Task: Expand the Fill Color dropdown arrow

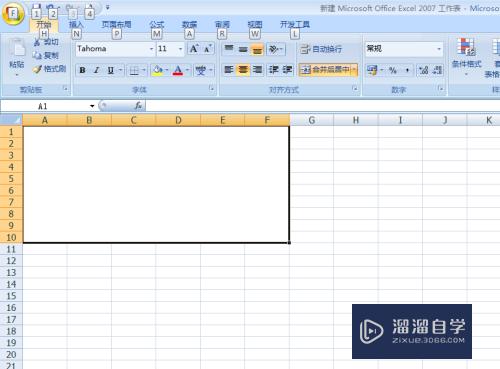Action: pos(167,70)
